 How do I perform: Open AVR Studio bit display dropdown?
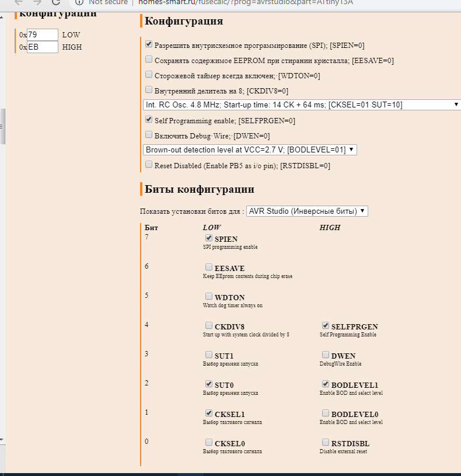[307, 211]
